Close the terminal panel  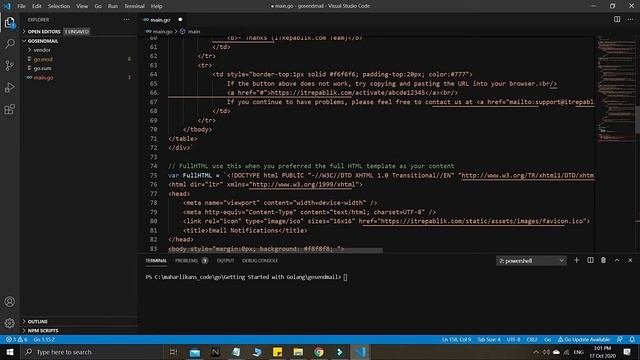[x=630, y=260]
